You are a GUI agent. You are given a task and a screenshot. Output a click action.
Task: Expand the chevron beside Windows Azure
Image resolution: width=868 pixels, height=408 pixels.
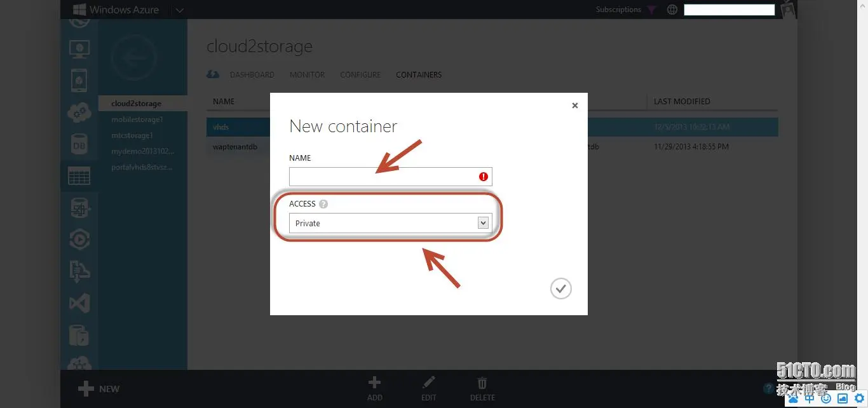179,10
